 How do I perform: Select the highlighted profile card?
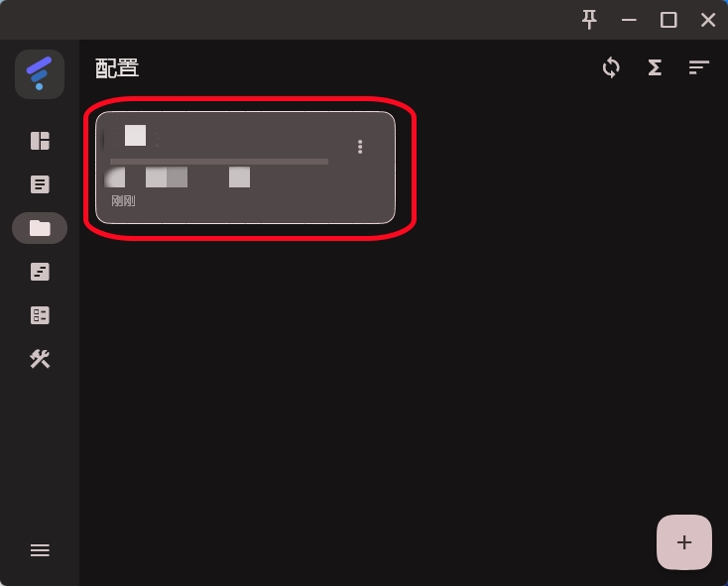(245, 168)
